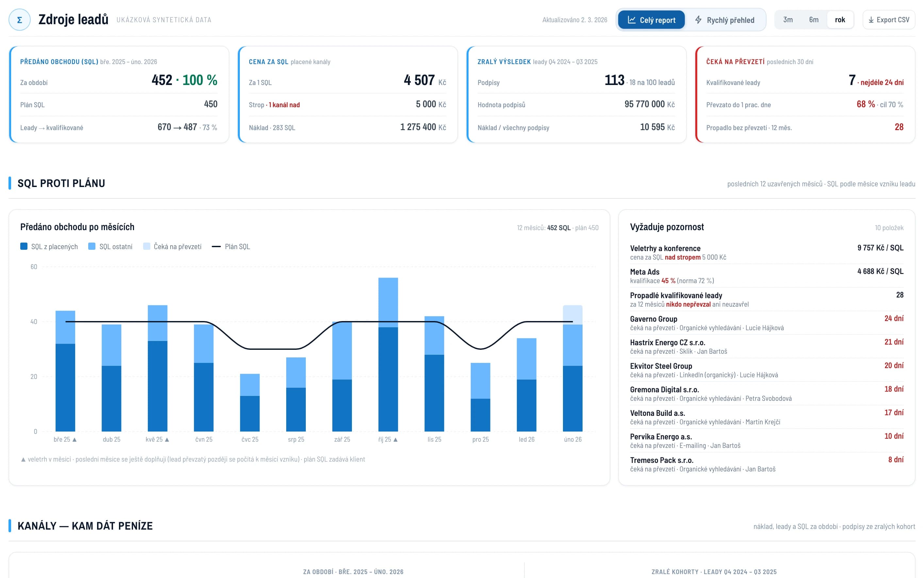Open Pervika Energo a.s. row
The height and width of the screenshot is (578, 924).
tap(766, 440)
